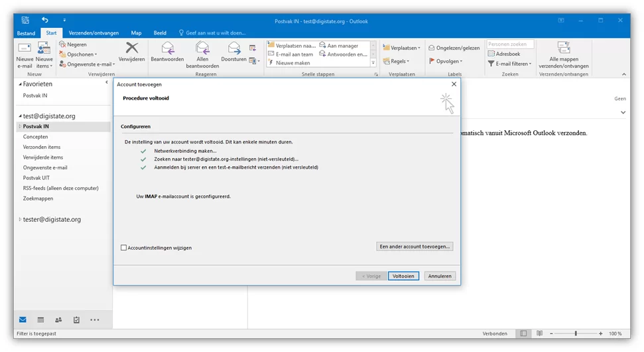Click the 100 % zoom level
The height and width of the screenshot is (352, 644).
615,333
